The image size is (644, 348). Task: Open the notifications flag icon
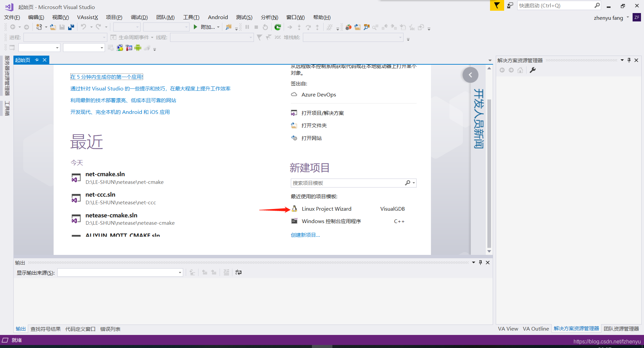tap(497, 5)
